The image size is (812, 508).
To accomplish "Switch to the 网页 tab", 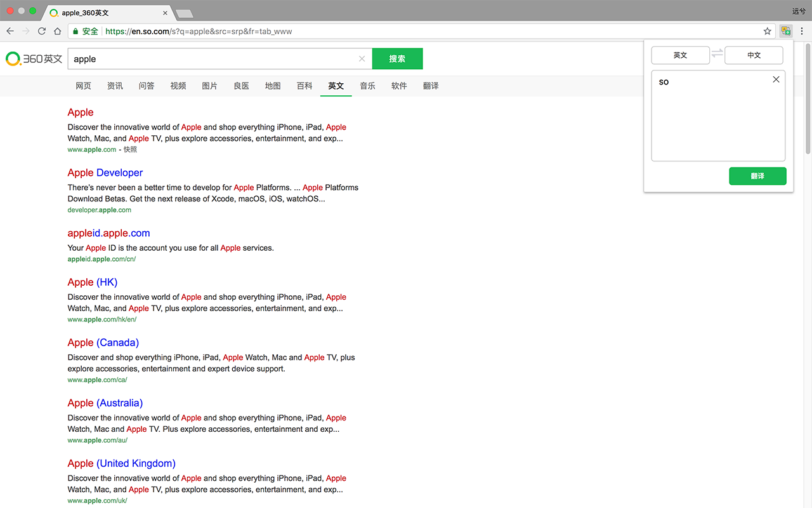I will click(x=83, y=86).
